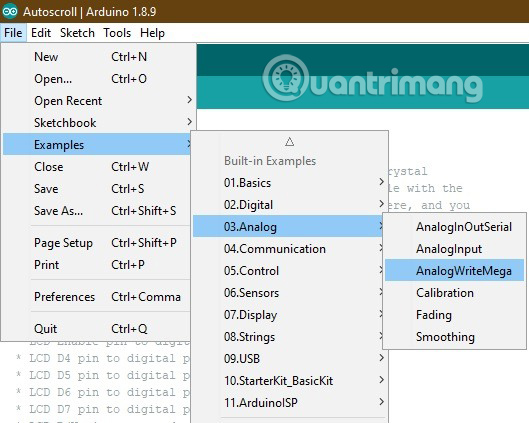Click the Arduino logo icon in title bar
Image resolution: width=529 pixels, height=423 pixels.
10,12
